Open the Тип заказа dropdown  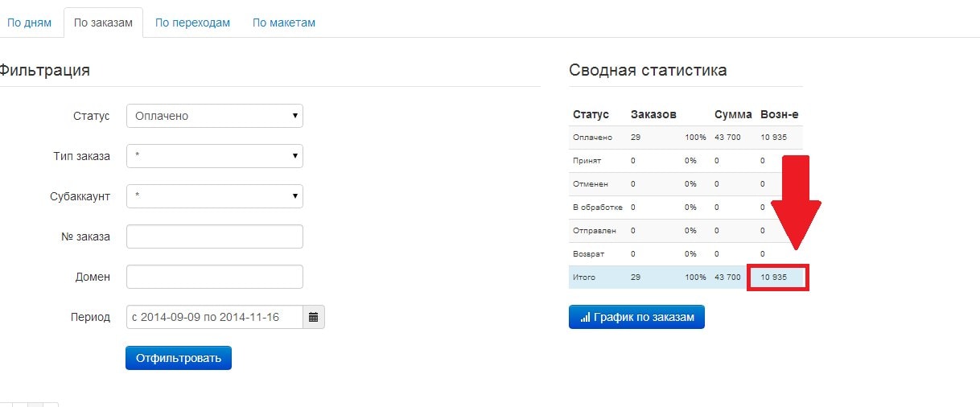(x=215, y=156)
